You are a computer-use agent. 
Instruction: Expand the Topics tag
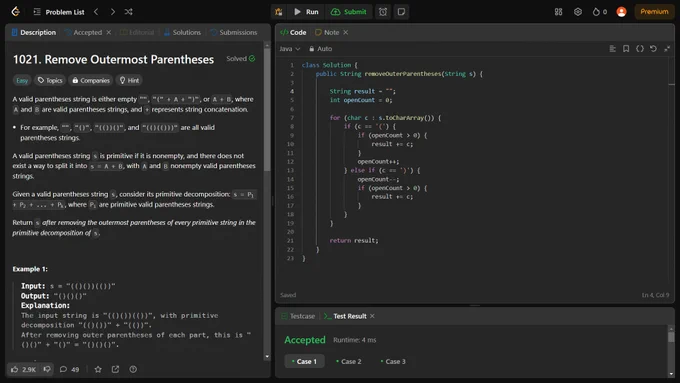pos(50,80)
